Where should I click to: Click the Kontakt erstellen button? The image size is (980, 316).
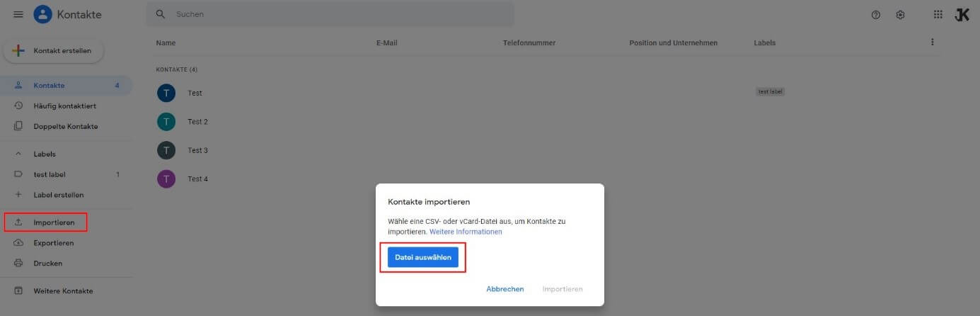pos(54,51)
